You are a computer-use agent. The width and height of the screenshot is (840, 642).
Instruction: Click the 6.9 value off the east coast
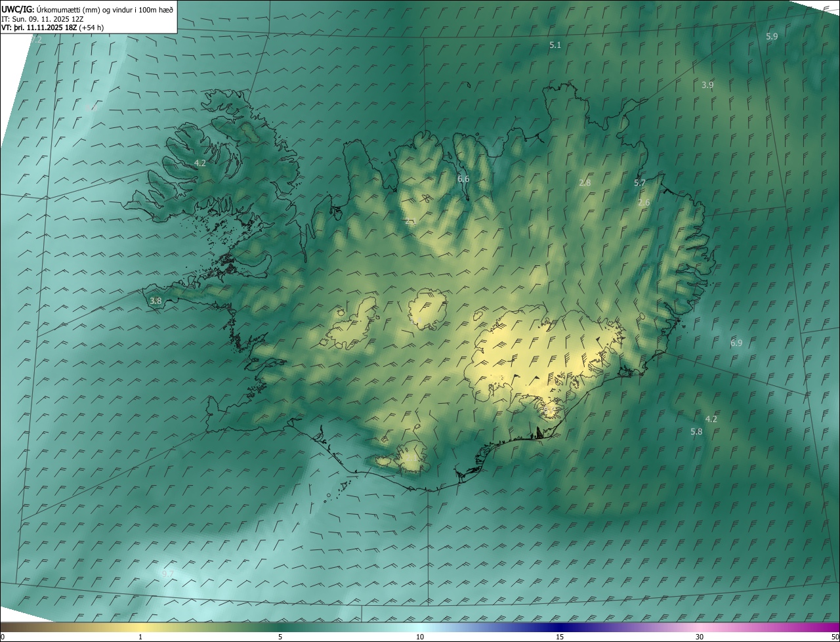(x=736, y=343)
